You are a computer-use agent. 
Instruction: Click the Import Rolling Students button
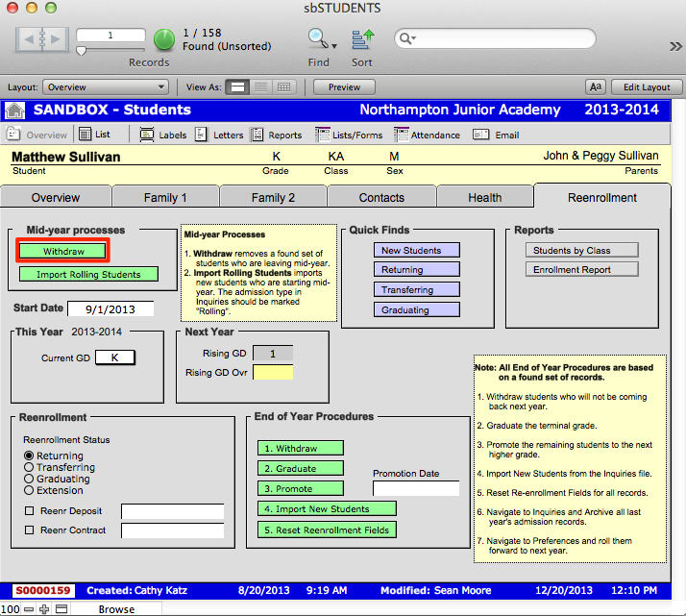(x=88, y=274)
